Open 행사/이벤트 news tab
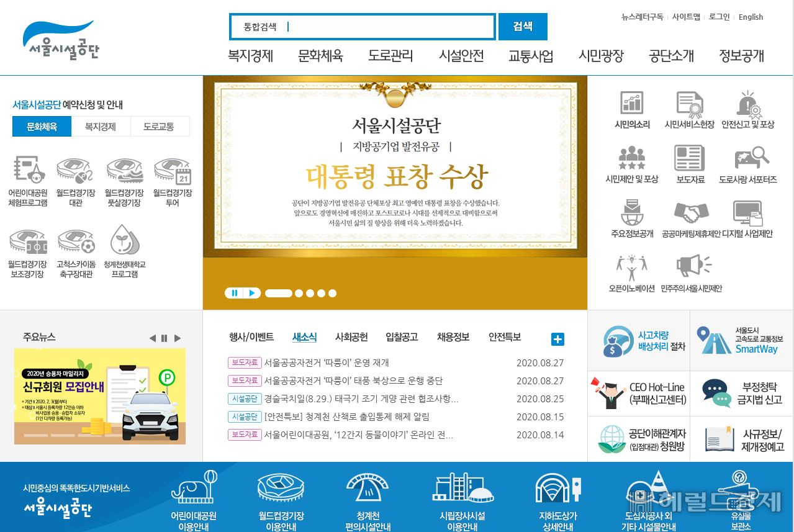This screenshot has width=794, height=532. 251,337
